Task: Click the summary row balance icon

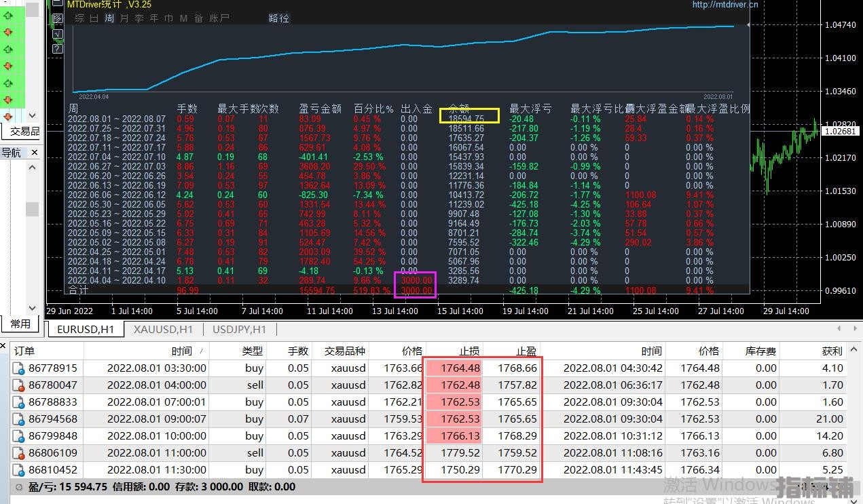Action: [x=18, y=486]
